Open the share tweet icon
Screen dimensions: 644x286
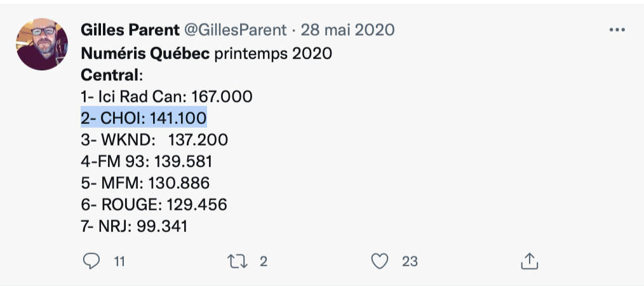coord(530,261)
